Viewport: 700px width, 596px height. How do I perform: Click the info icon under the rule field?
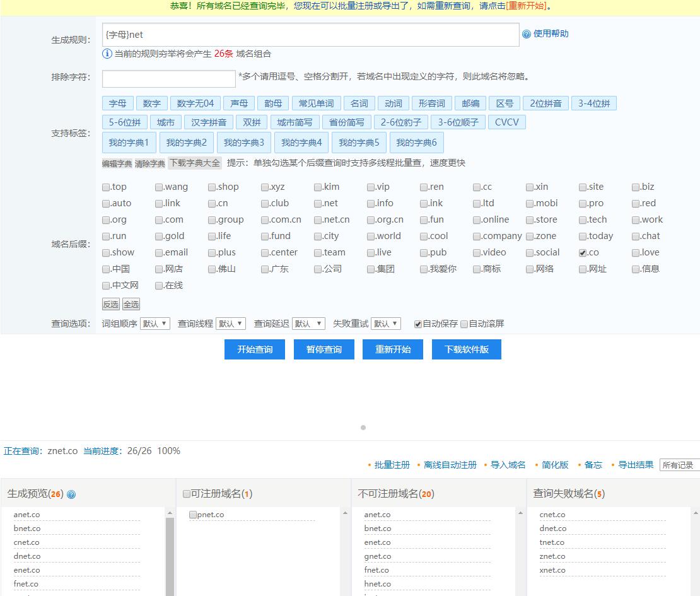coord(107,54)
